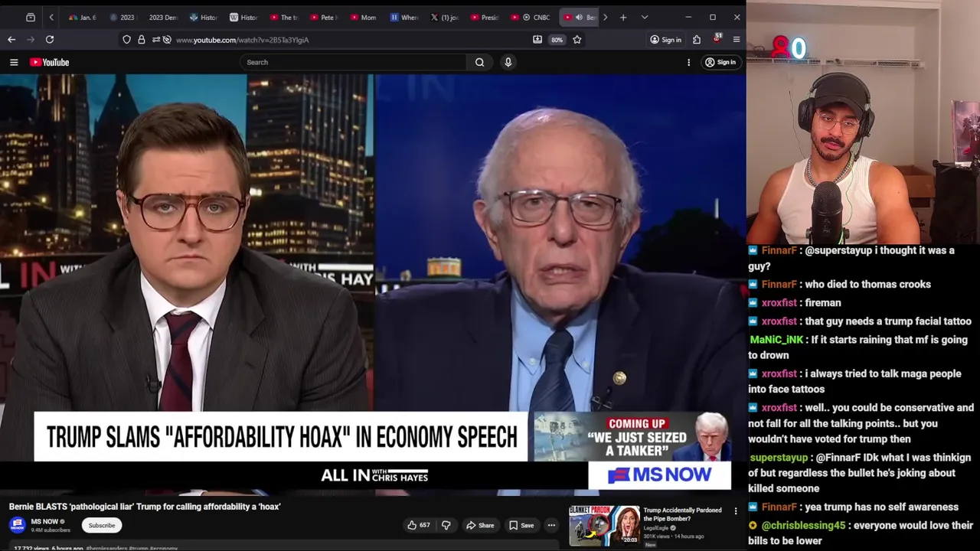This screenshot has width=980, height=551.
Task: Open the list all tabs dropdown arrow
Action: (x=645, y=17)
